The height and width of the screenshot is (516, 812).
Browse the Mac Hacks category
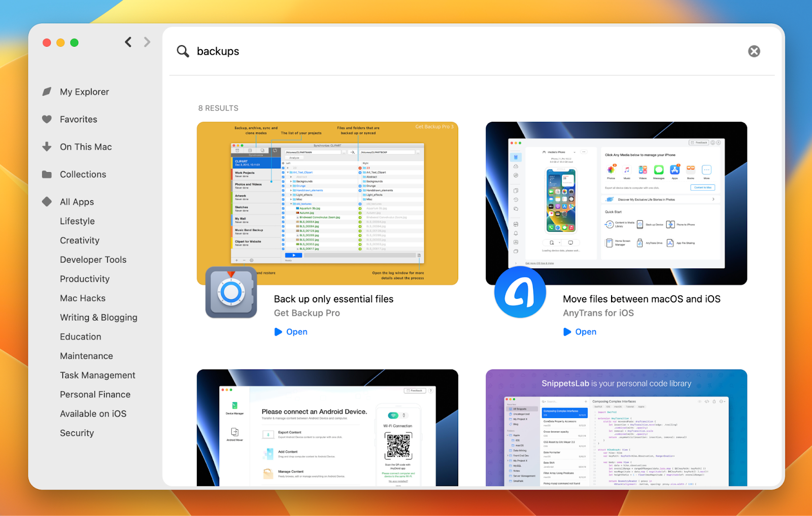[x=83, y=298]
